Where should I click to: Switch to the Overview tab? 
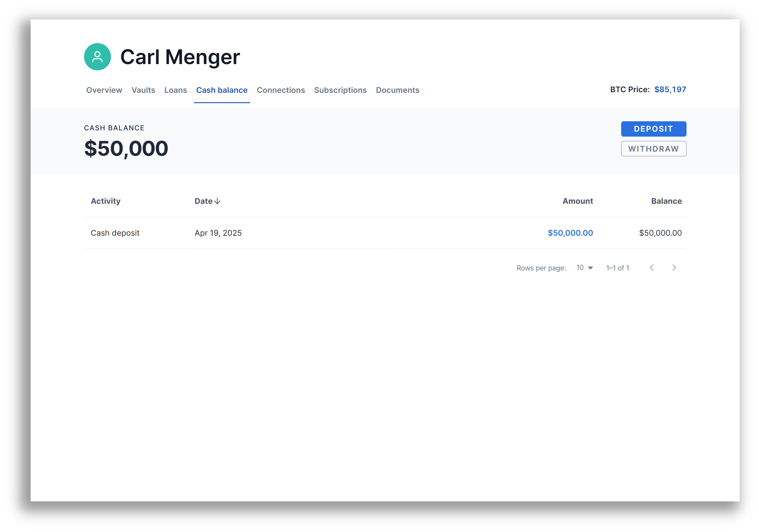104,90
